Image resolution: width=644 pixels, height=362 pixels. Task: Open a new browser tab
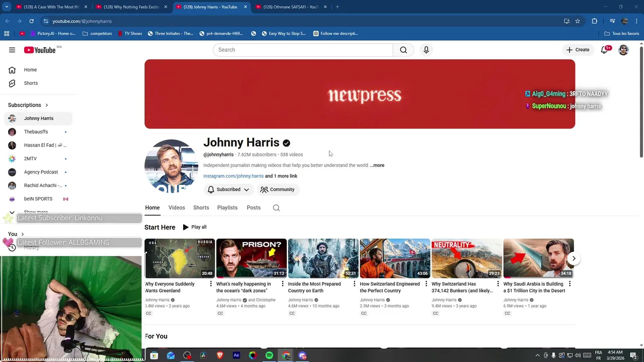point(337,7)
